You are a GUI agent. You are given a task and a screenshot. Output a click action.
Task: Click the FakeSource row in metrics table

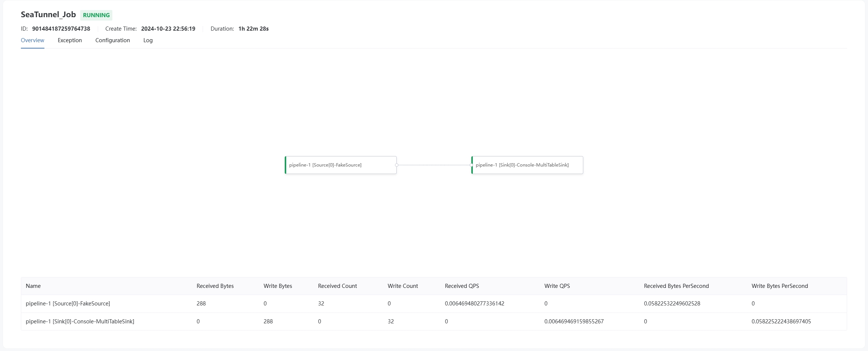68,304
